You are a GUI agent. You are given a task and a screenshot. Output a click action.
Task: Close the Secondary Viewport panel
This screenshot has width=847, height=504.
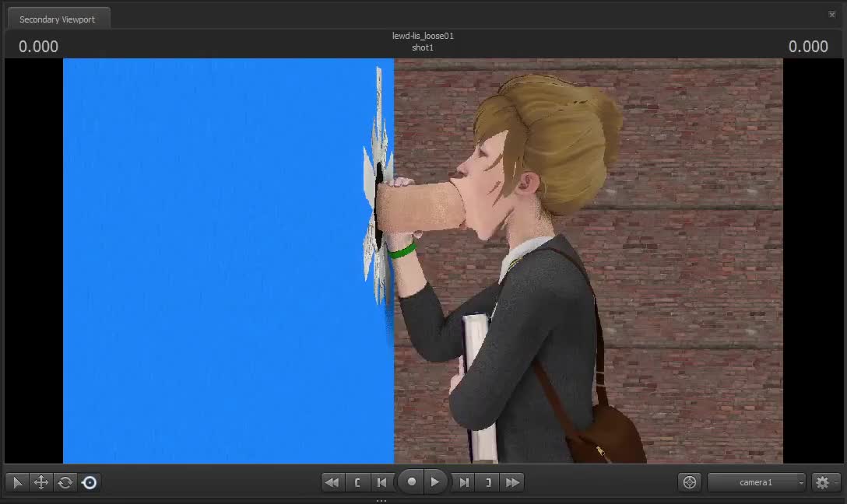coord(832,14)
